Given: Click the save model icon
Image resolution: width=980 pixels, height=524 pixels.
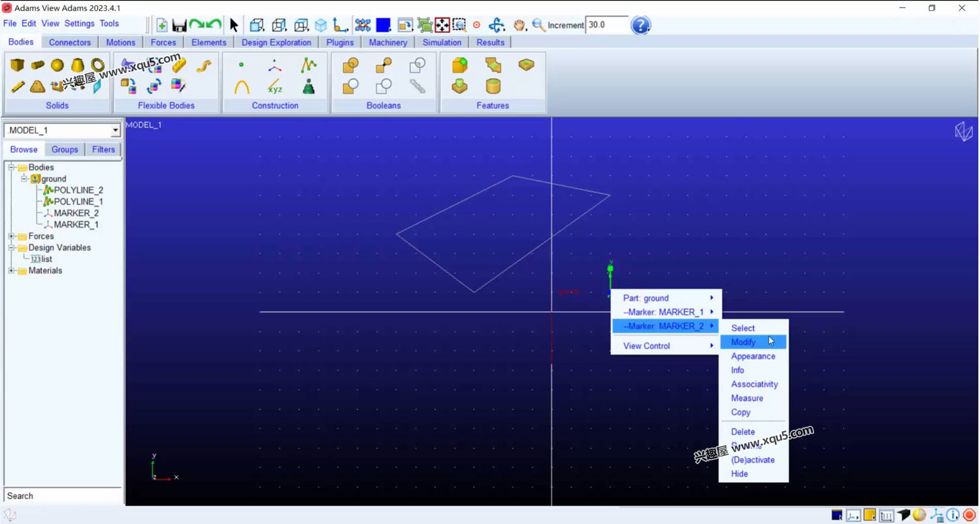Looking at the screenshot, I should 179,25.
